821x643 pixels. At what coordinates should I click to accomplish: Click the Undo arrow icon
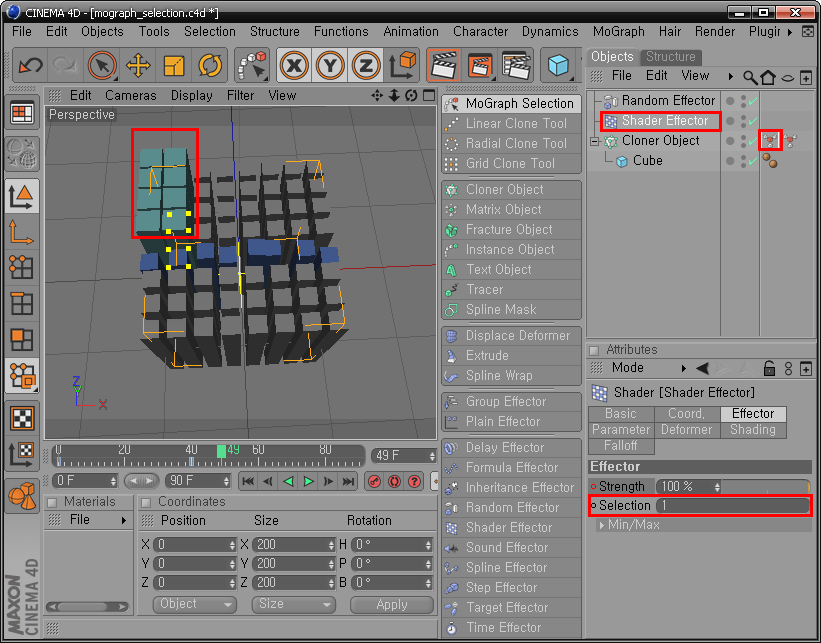[x=30, y=66]
